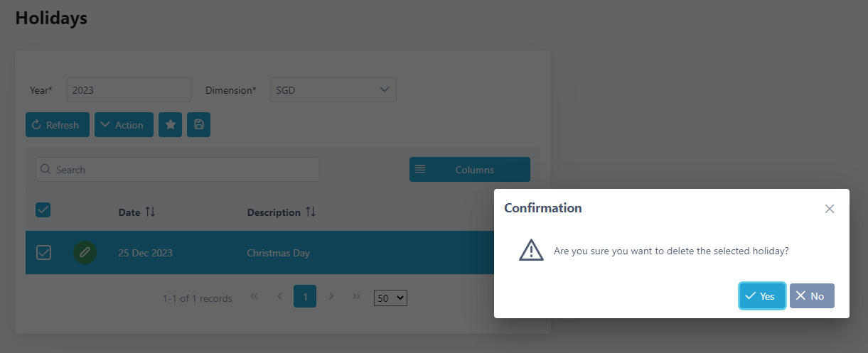Toggle the select-all header checkbox

click(43, 210)
